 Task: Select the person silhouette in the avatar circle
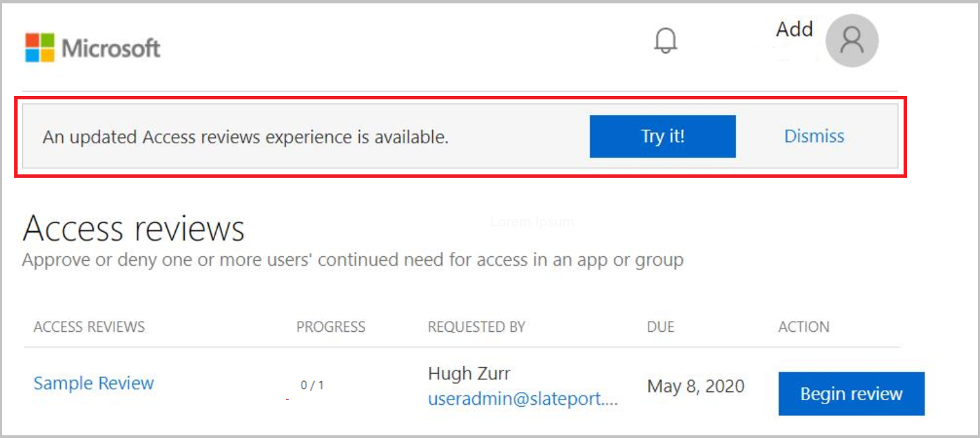(851, 41)
